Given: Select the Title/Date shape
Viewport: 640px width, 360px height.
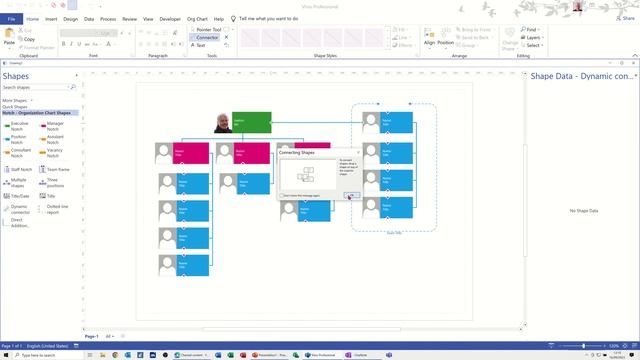Looking at the screenshot, I should (16, 196).
